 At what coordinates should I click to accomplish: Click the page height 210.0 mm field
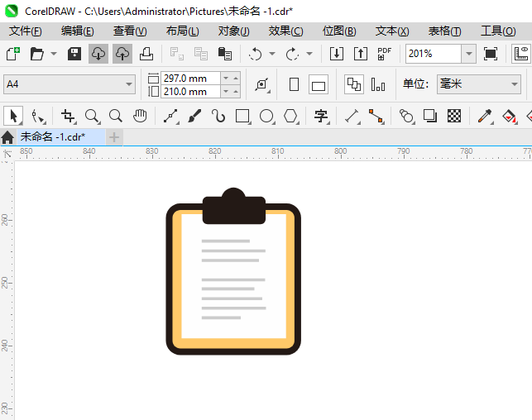click(190, 92)
